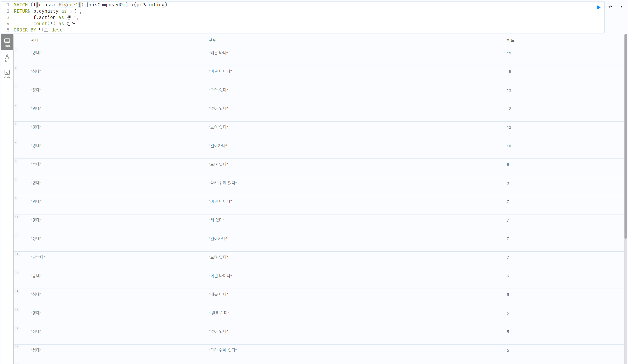Select the "송대" cell in row 7
The height and width of the screenshot is (364, 628).
(36, 164)
